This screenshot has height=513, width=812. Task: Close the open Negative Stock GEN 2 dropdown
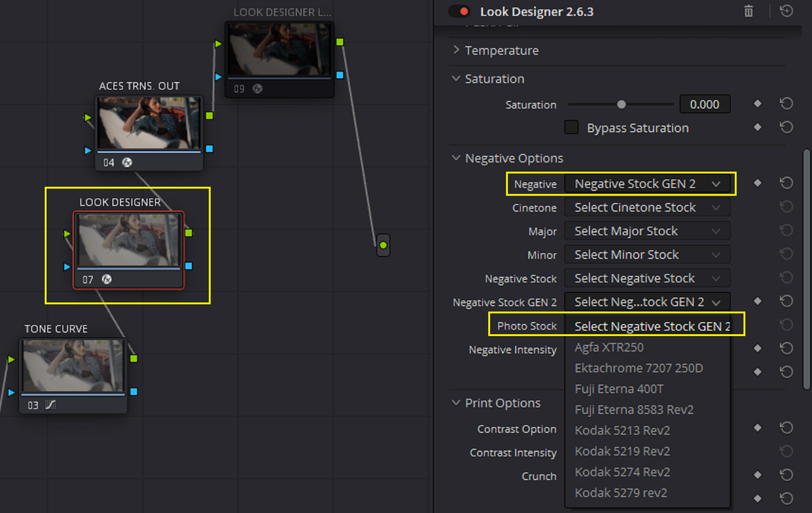tap(647, 301)
